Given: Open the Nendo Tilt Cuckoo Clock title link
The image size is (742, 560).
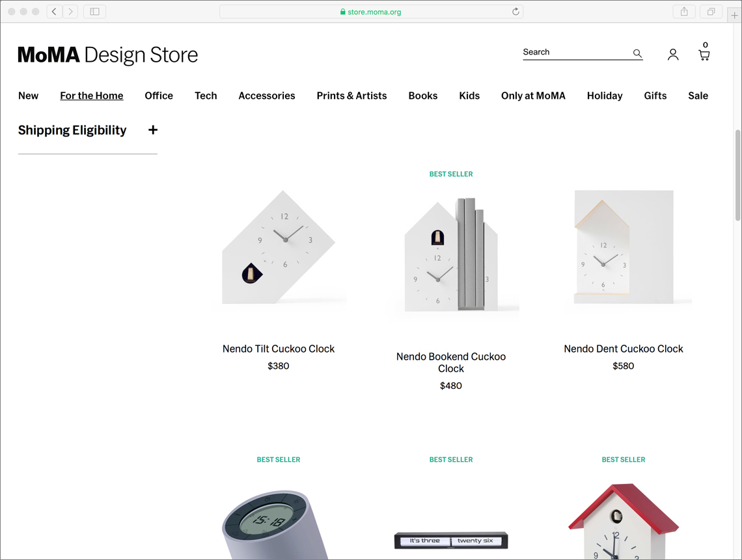Looking at the screenshot, I should [x=279, y=349].
